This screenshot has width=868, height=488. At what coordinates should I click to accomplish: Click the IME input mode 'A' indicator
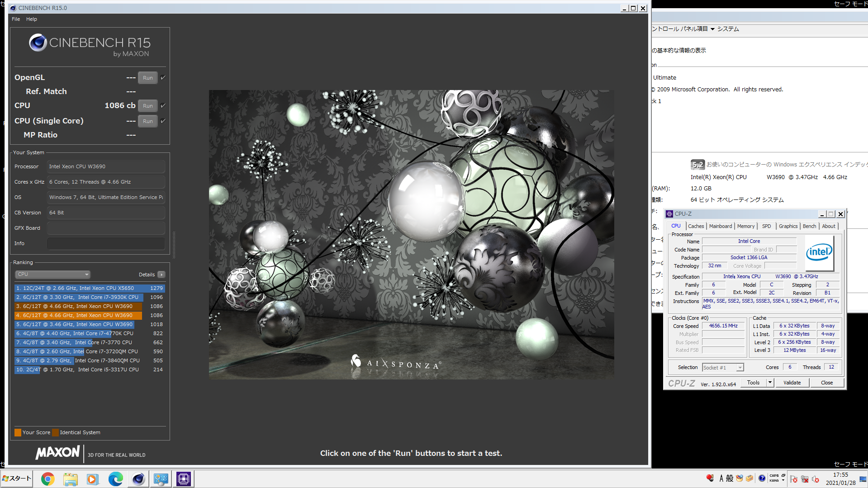pos(721,479)
